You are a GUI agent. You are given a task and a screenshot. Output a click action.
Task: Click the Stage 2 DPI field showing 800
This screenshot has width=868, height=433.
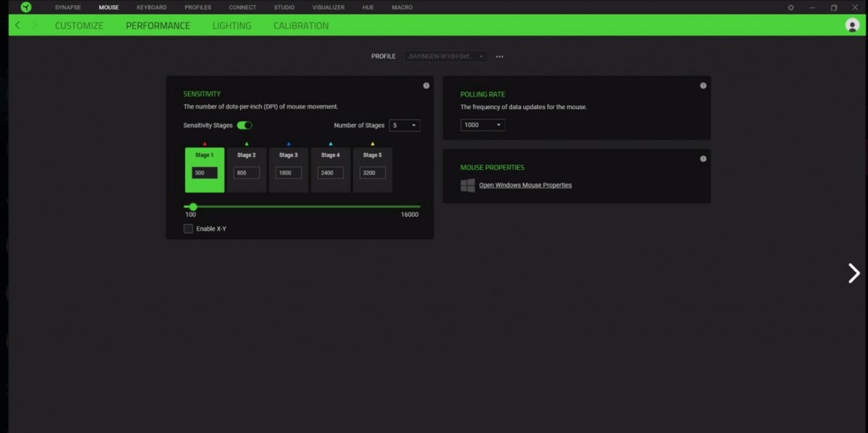pyautogui.click(x=247, y=173)
